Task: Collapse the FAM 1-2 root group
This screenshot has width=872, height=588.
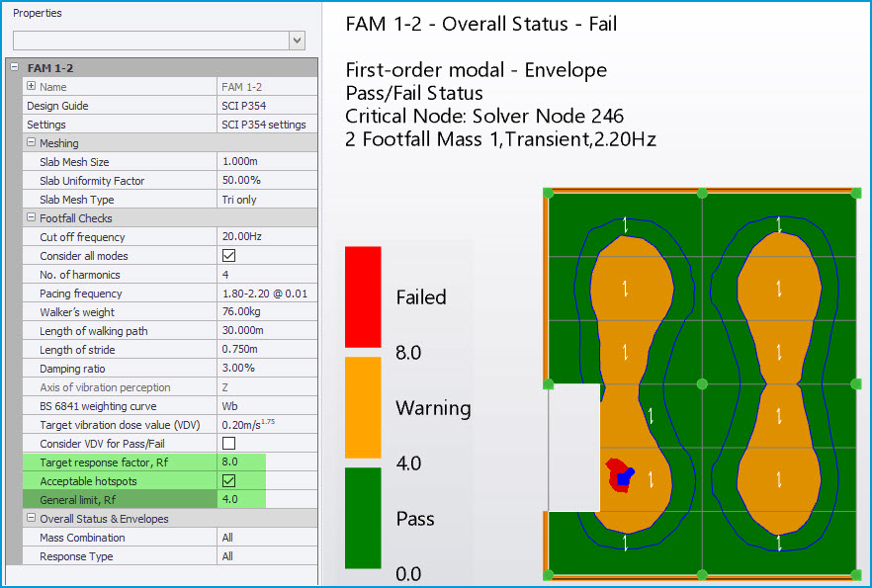Action: coord(13,68)
